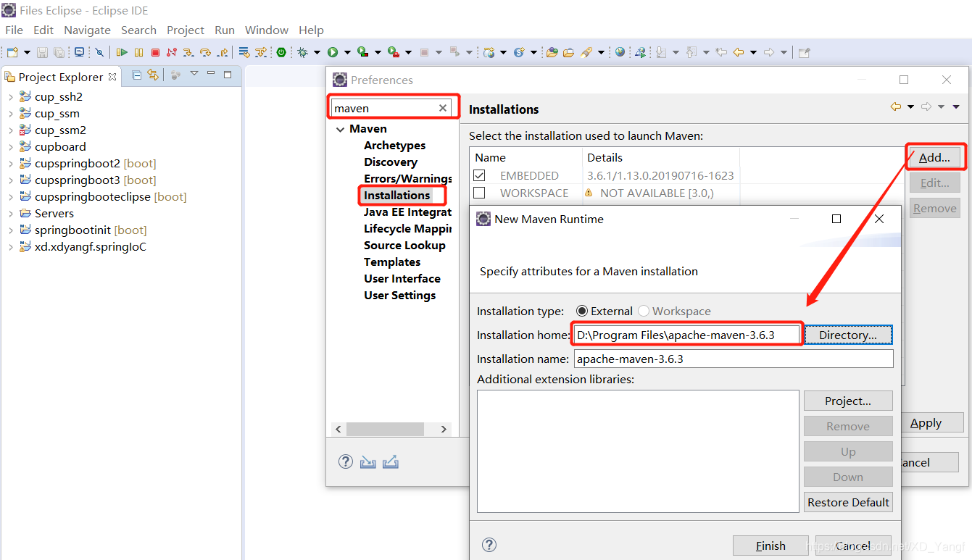Open the File menu

point(14,30)
